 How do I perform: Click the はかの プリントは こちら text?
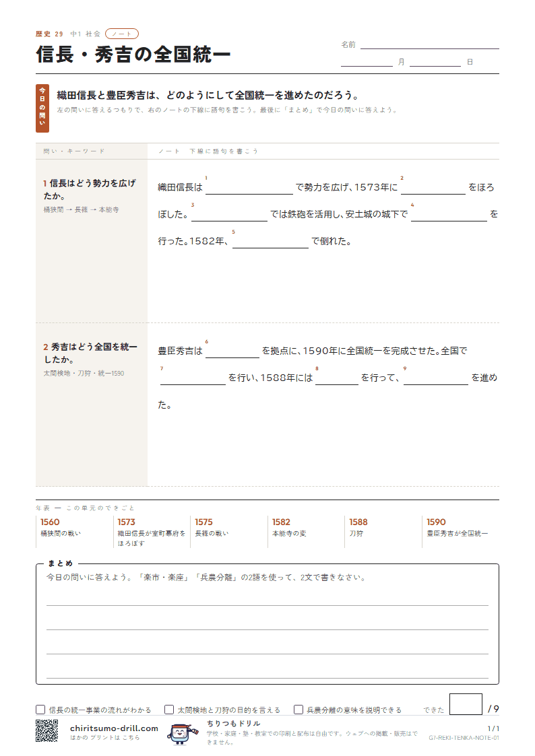104,737
